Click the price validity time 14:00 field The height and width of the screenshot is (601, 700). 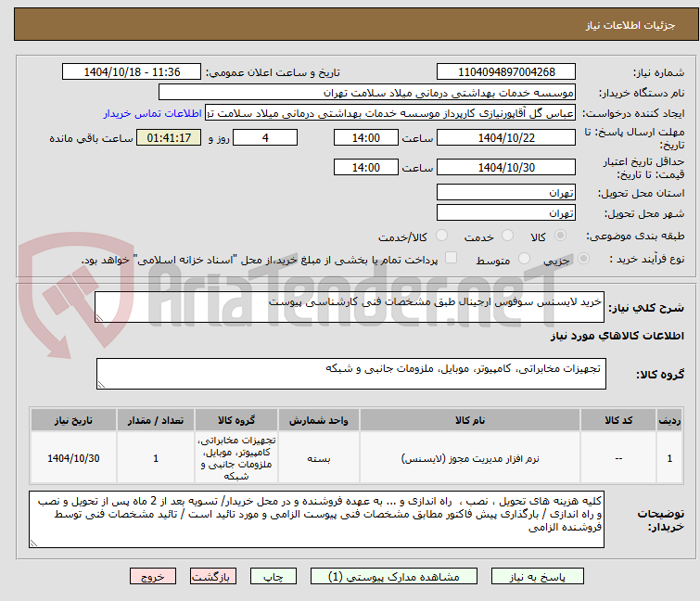(365, 167)
